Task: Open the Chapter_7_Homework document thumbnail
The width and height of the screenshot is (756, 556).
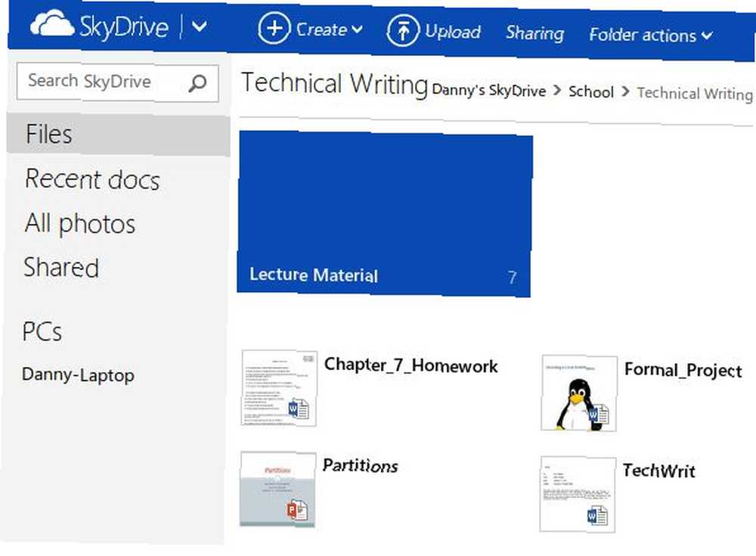Action: coord(279,389)
